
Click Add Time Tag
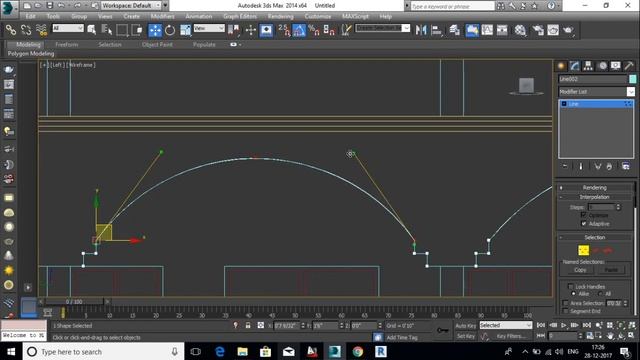point(402,338)
